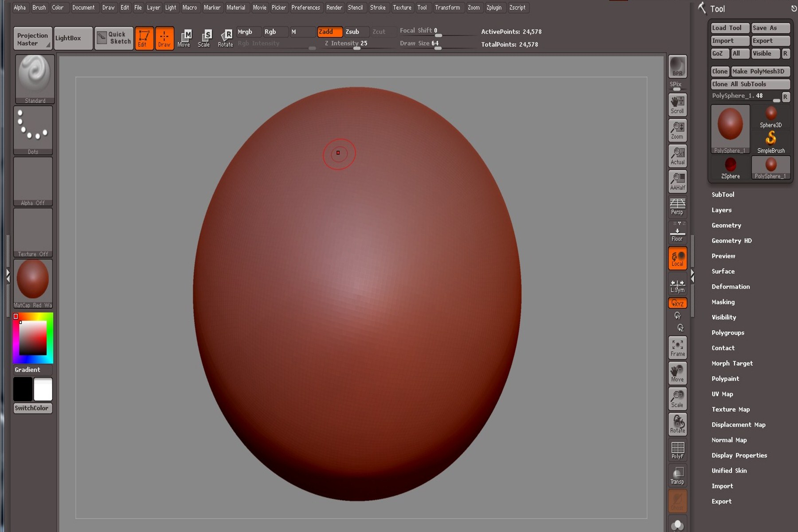Click the Make PolyMesh3D button

click(761, 71)
